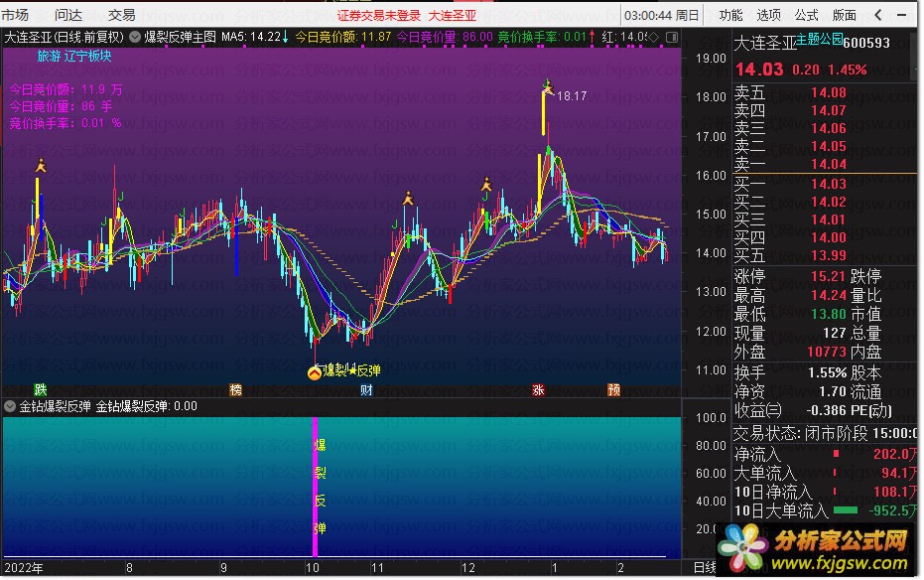Click the 交易状态 闭市阶段 status line

(825, 434)
